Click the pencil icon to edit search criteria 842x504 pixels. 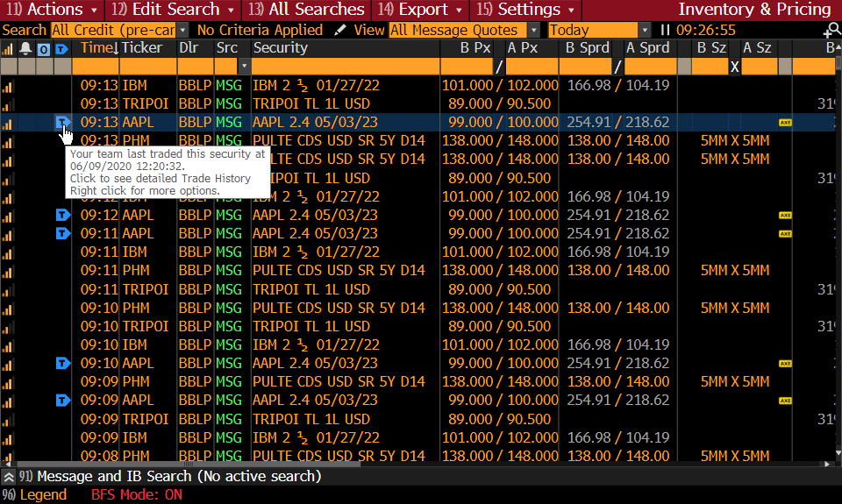tap(340, 30)
